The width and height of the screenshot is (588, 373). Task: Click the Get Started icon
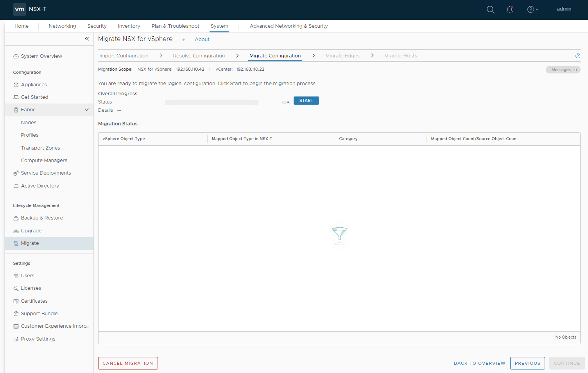(x=16, y=97)
